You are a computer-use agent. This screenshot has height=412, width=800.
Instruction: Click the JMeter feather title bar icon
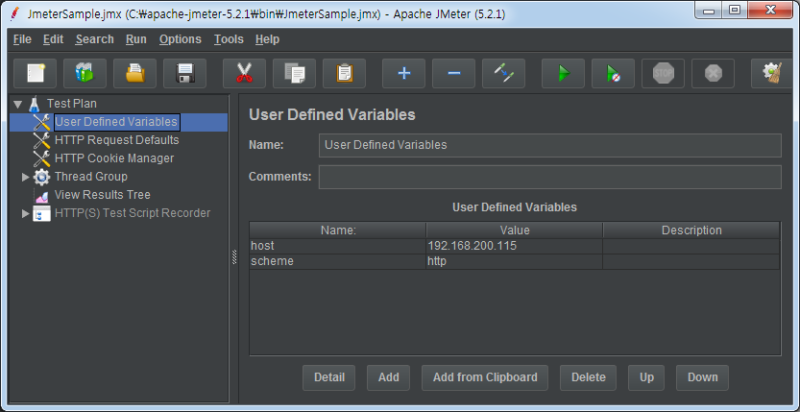pos(15,13)
